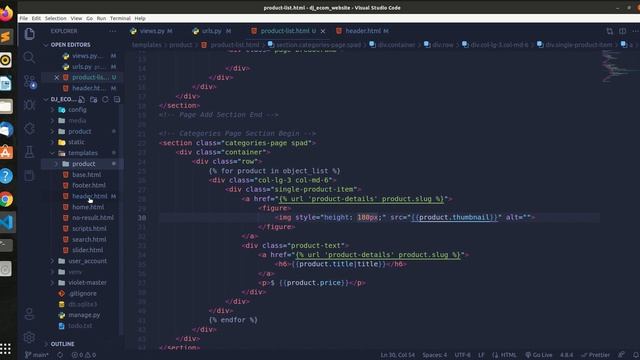The height and width of the screenshot is (360, 640).
Task: Open the Manage gear icon
Action: [x=29, y=337]
